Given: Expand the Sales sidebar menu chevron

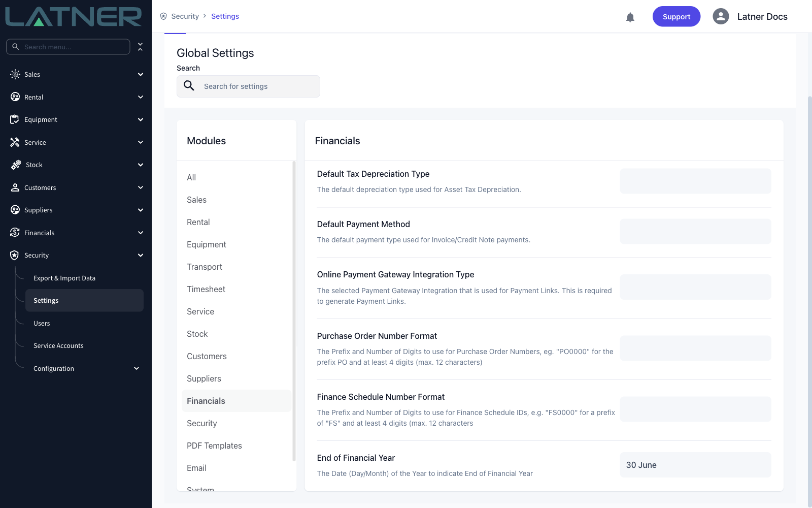Looking at the screenshot, I should pos(141,74).
